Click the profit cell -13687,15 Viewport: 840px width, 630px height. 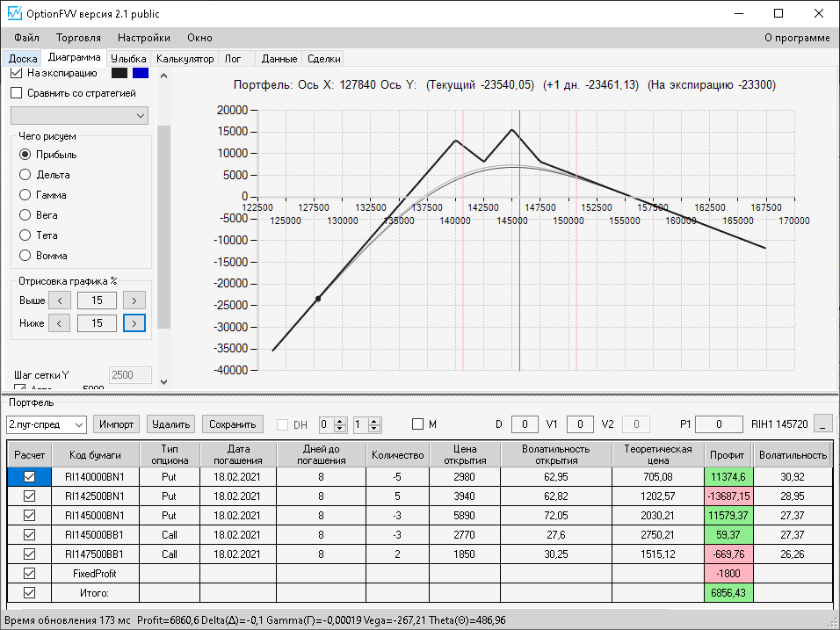pos(728,496)
